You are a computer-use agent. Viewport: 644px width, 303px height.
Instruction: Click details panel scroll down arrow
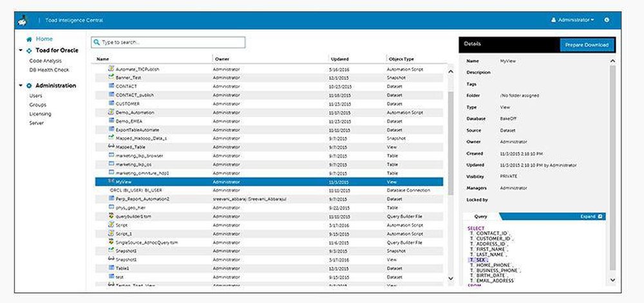coord(612,280)
